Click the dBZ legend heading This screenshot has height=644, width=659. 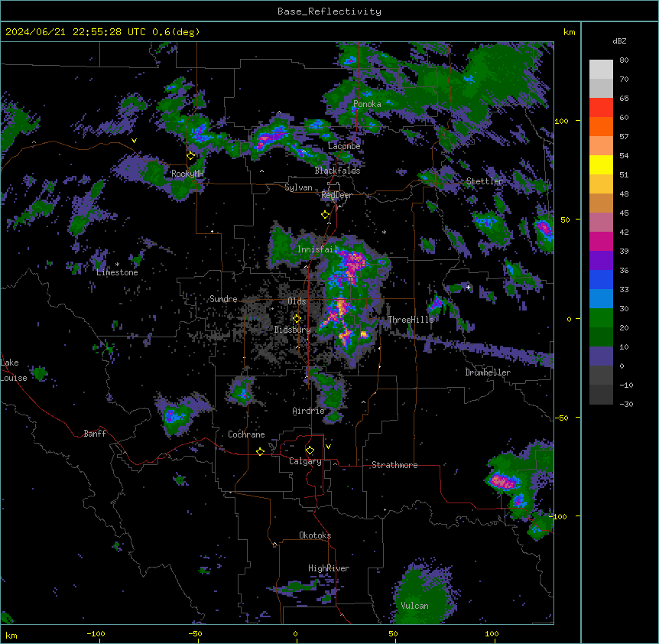619,41
